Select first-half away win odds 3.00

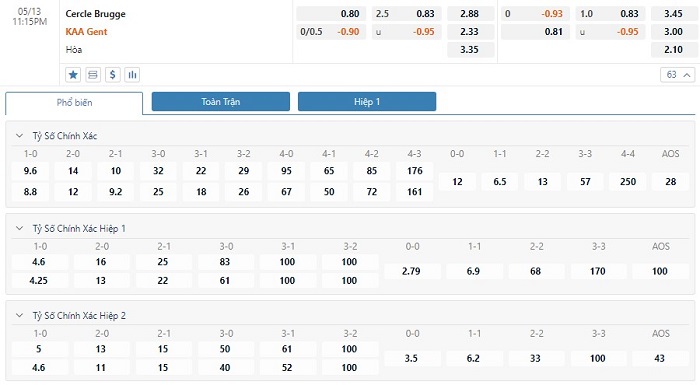[673, 32]
